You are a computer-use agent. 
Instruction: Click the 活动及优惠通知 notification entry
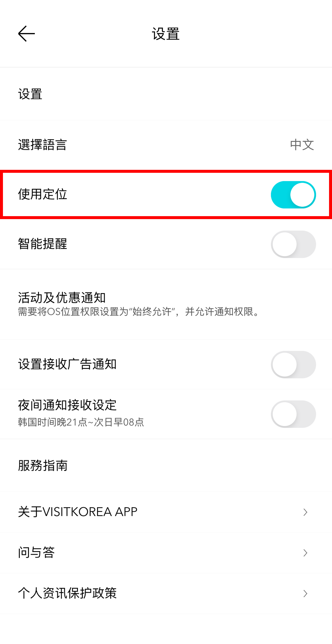[63, 298]
